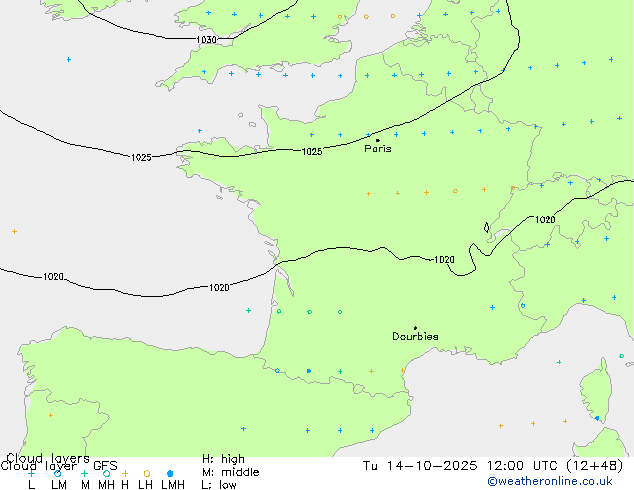Click the 1020 label near the Swiss border
This screenshot has height=490, width=634.
(x=545, y=220)
